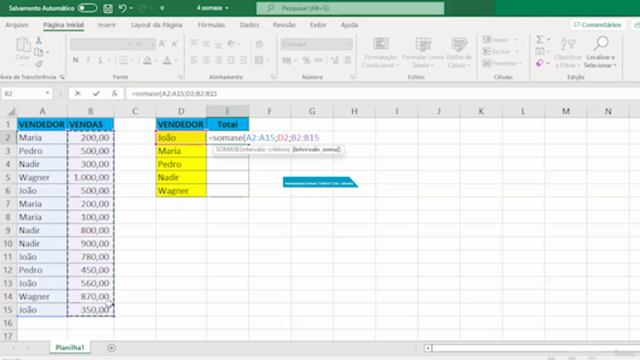Click the Excluir cells button
This screenshot has width=640, height=360.
(x=501, y=51)
